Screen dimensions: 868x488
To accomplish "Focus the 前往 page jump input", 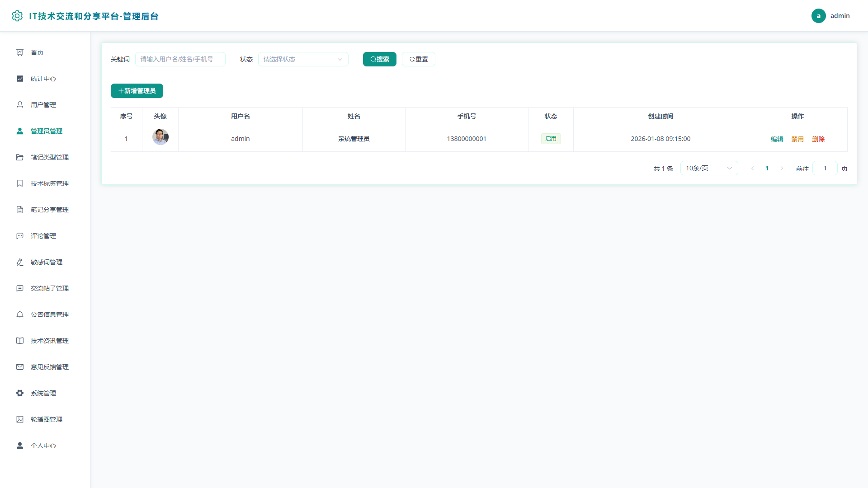I will pyautogui.click(x=825, y=168).
